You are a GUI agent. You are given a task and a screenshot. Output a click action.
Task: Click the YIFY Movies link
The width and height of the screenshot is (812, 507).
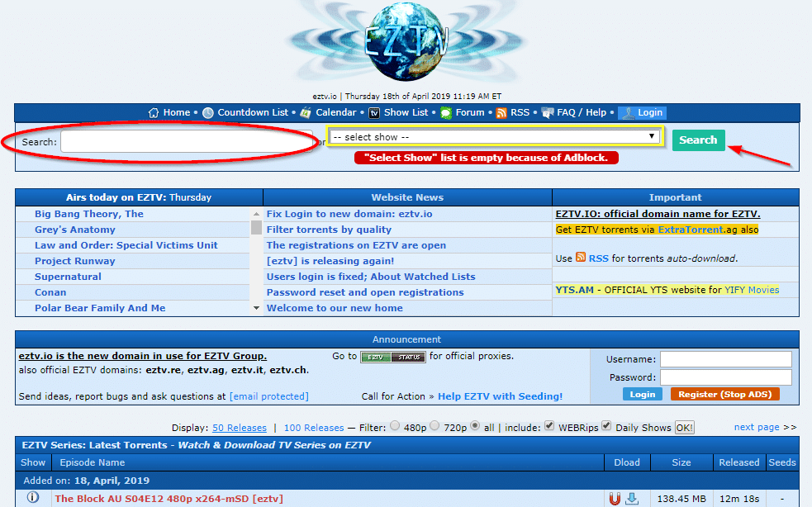752,290
